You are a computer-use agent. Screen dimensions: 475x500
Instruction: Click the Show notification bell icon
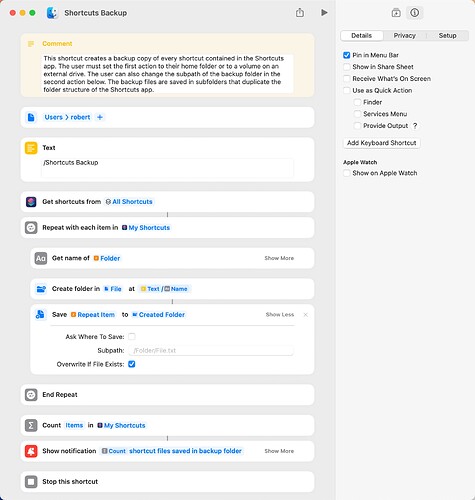pyautogui.click(x=31, y=451)
